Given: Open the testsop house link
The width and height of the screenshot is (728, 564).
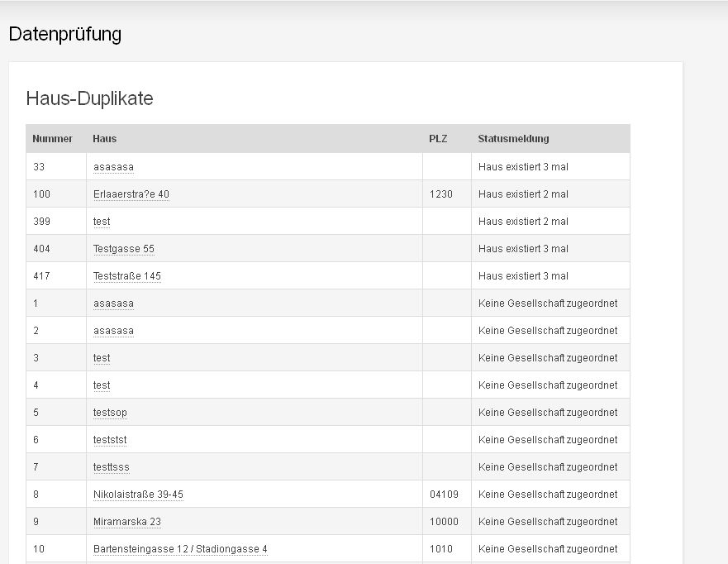Looking at the screenshot, I should tap(110, 413).
